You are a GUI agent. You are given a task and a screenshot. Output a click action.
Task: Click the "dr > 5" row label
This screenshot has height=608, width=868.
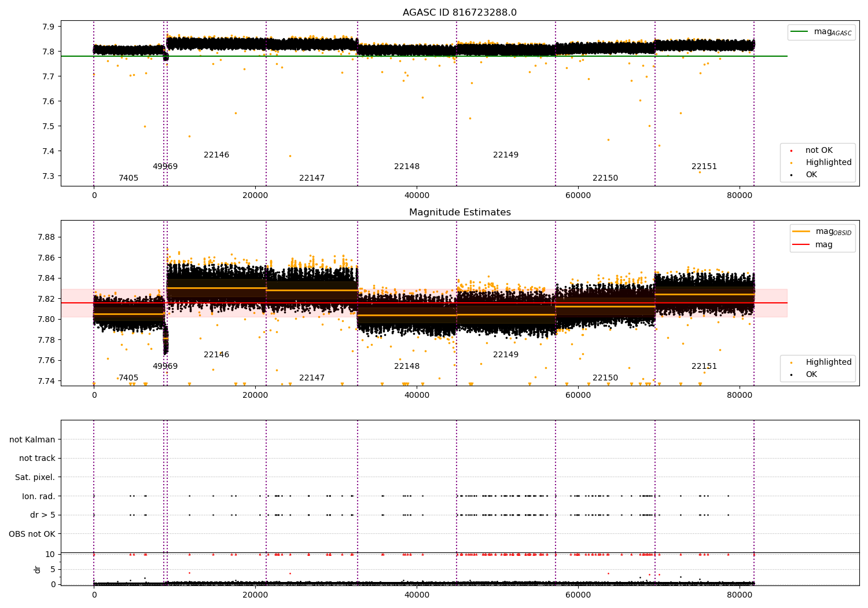[x=43, y=515]
